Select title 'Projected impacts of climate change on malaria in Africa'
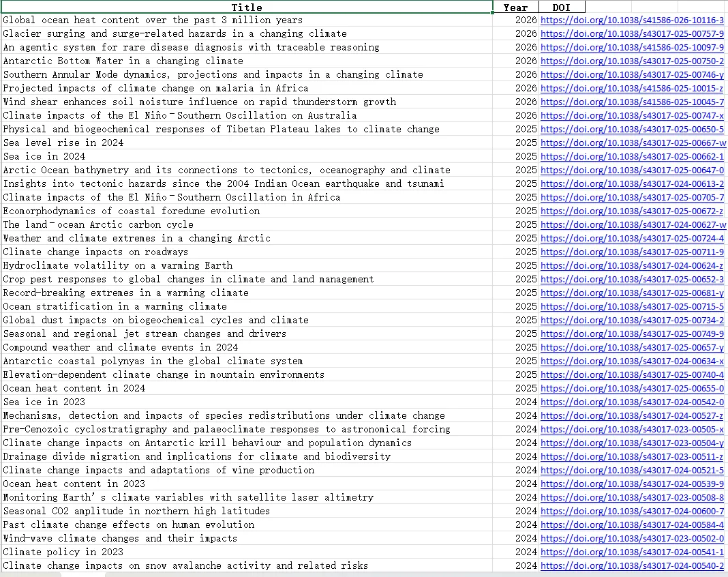The image size is (728, 577). pyautogui.click(x=155, y=88)
